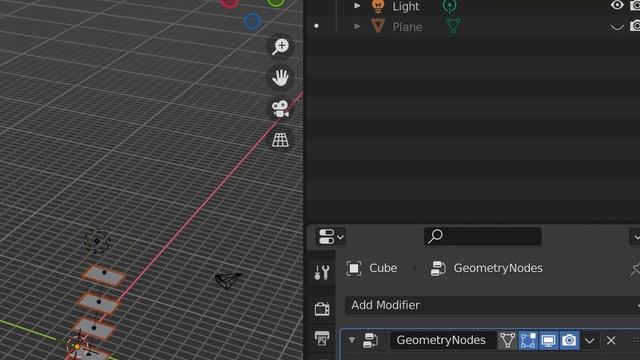Toggle render visibility camera for Plane

(635, 26)
